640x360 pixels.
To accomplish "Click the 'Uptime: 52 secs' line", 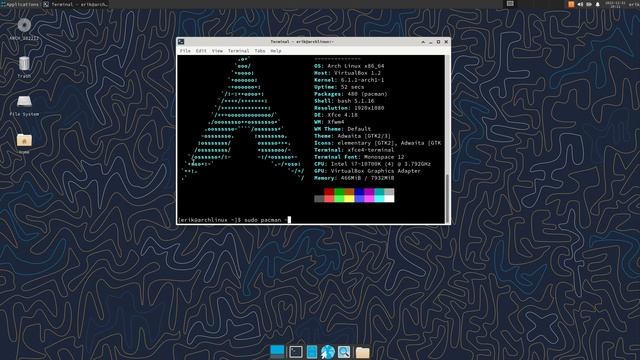I will (339, 87).
